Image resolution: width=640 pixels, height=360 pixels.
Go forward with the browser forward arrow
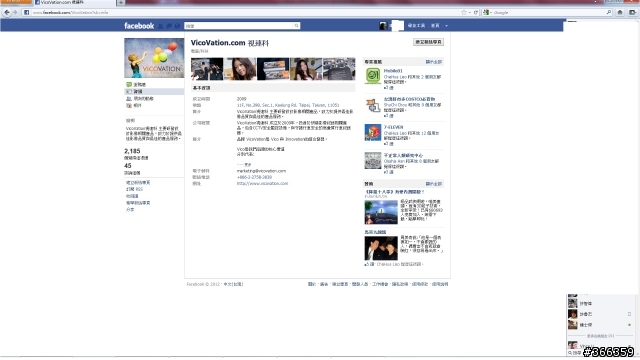pos(15,12)
